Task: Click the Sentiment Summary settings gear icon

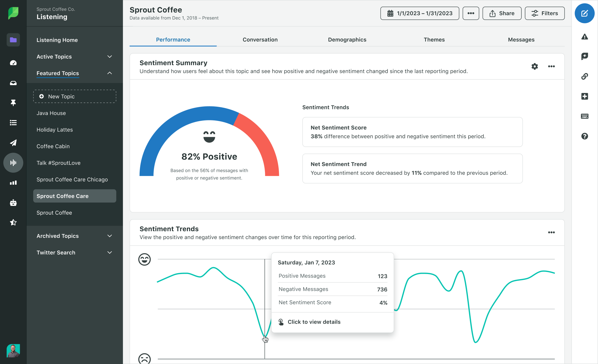Action: 534,66
